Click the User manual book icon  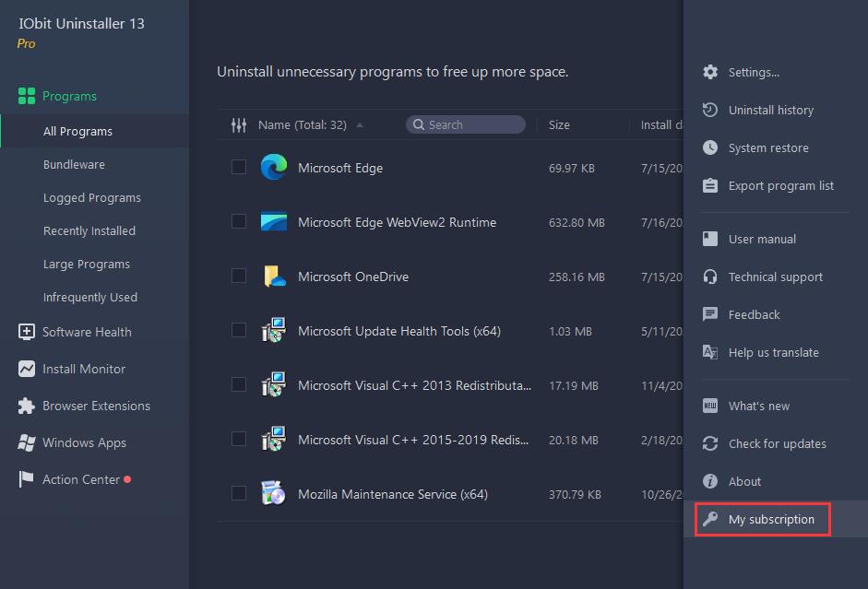710,239
